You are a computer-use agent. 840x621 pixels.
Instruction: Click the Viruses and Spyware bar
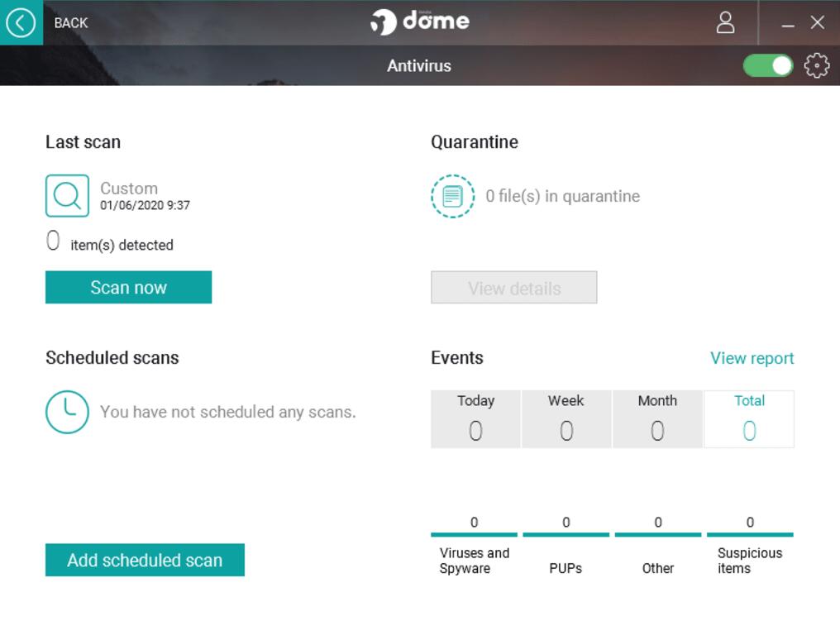click(x=474, y=534)
